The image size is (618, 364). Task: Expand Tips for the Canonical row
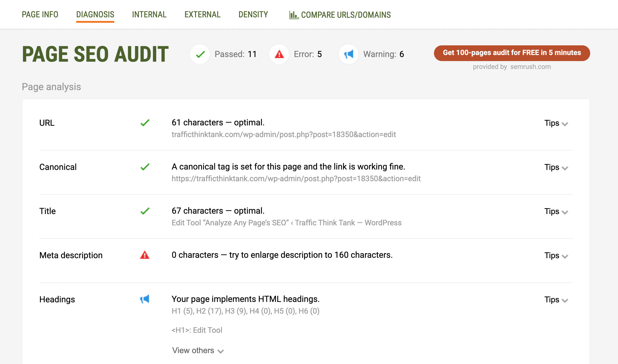pyautogui.click(x=556, y=167)
